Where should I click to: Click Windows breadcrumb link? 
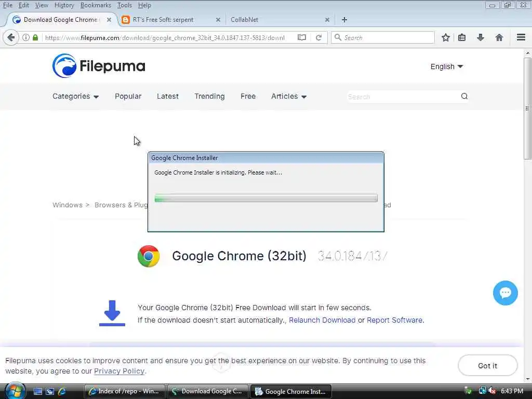[x=68, y=205]
